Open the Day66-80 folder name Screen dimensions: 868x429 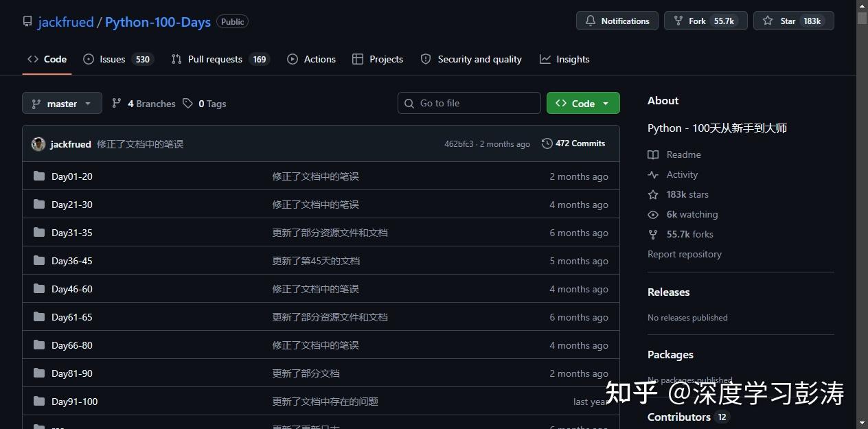point(72,345)
